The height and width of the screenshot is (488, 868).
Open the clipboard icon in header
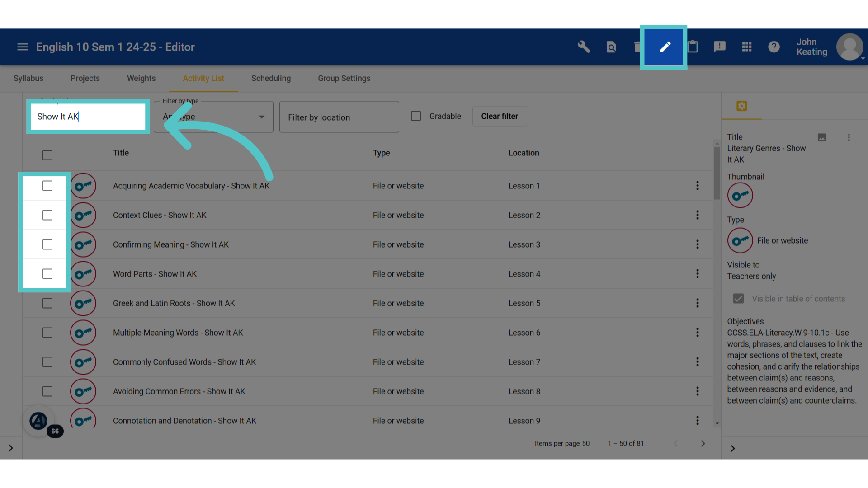693,47
